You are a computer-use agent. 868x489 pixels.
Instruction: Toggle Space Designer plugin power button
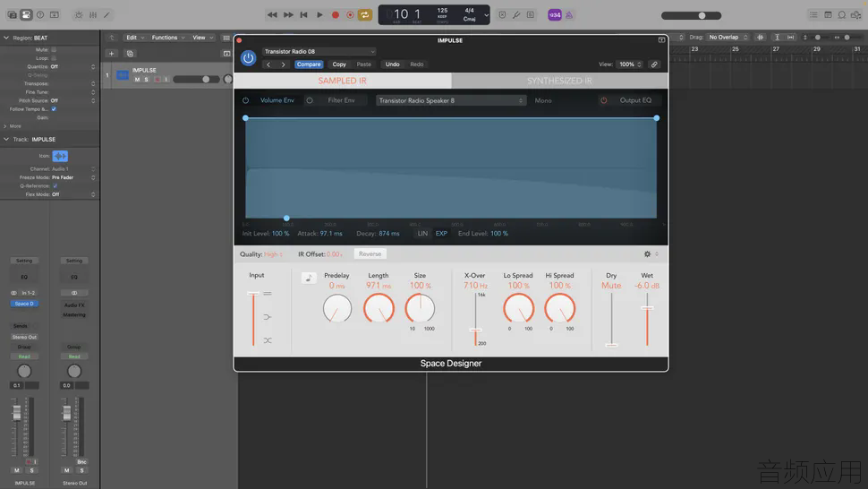pos(249,58)
